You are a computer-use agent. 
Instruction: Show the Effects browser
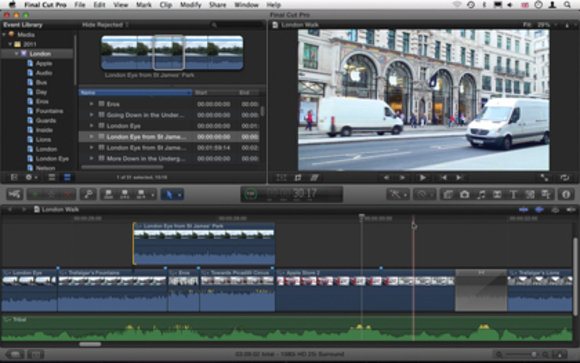coord(448,194)
